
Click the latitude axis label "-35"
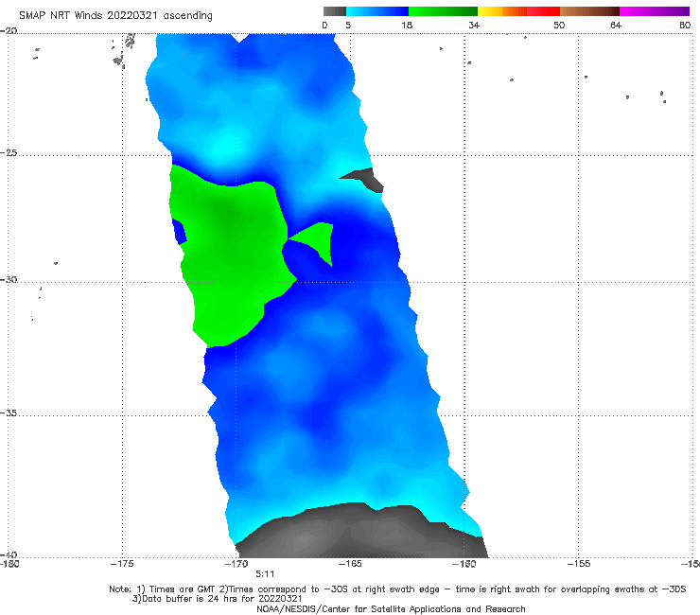9,413
